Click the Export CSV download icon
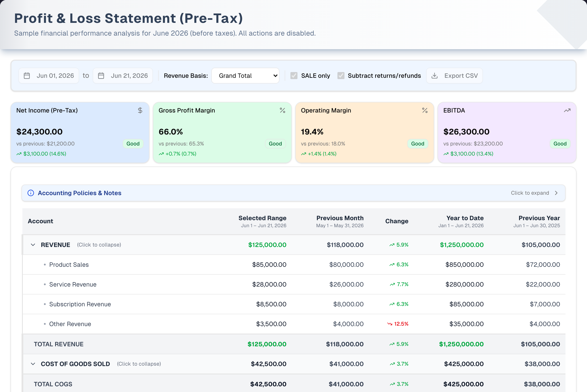587x392 pixels. tap(434, 76)
